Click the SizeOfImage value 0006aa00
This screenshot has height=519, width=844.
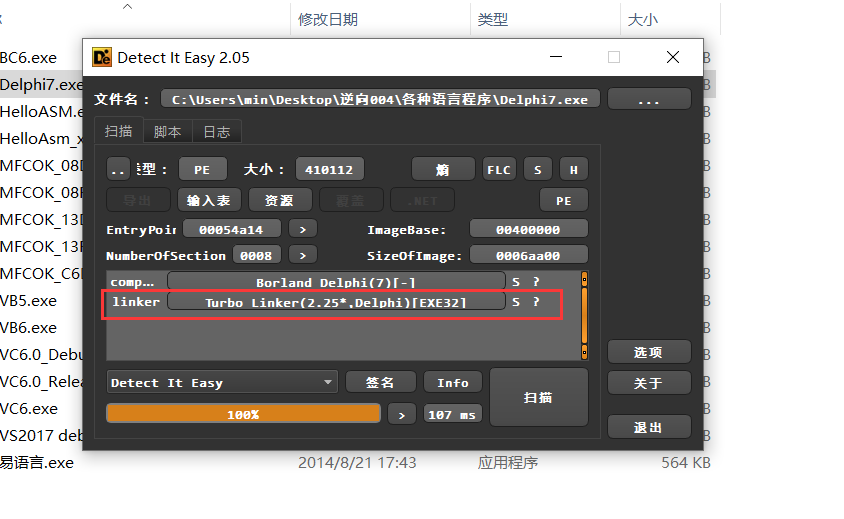tap(529, 255)
